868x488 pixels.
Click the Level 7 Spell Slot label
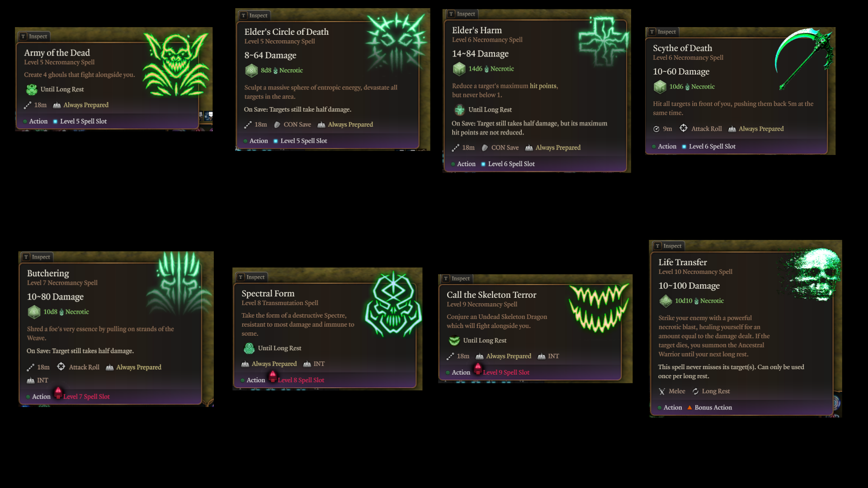[x=86, y=397]
